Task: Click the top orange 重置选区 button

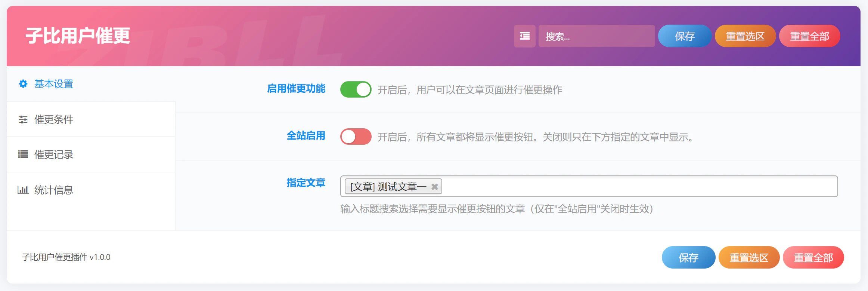Action: click(745, 36)
